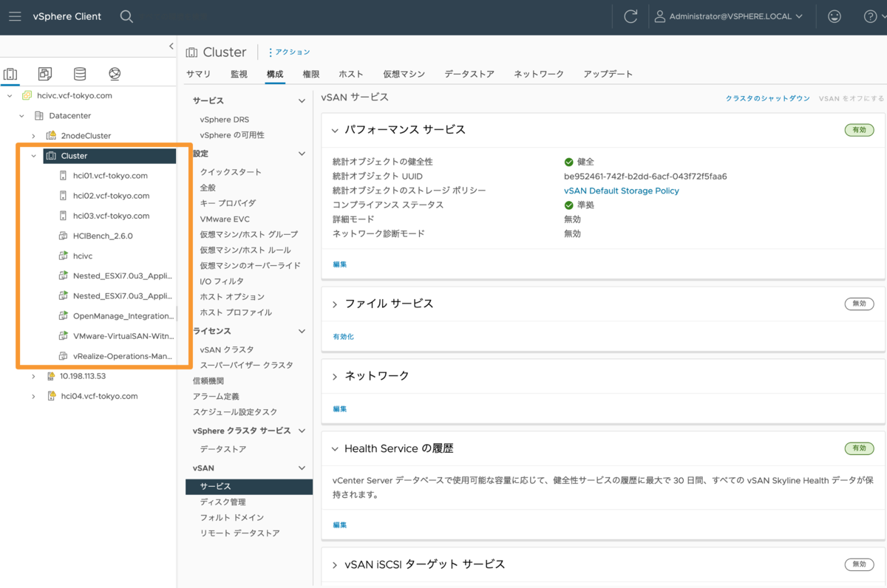Expand the 10.198.113.53 host node
Screen dimensions: 887x588
(x=33, y=376)
